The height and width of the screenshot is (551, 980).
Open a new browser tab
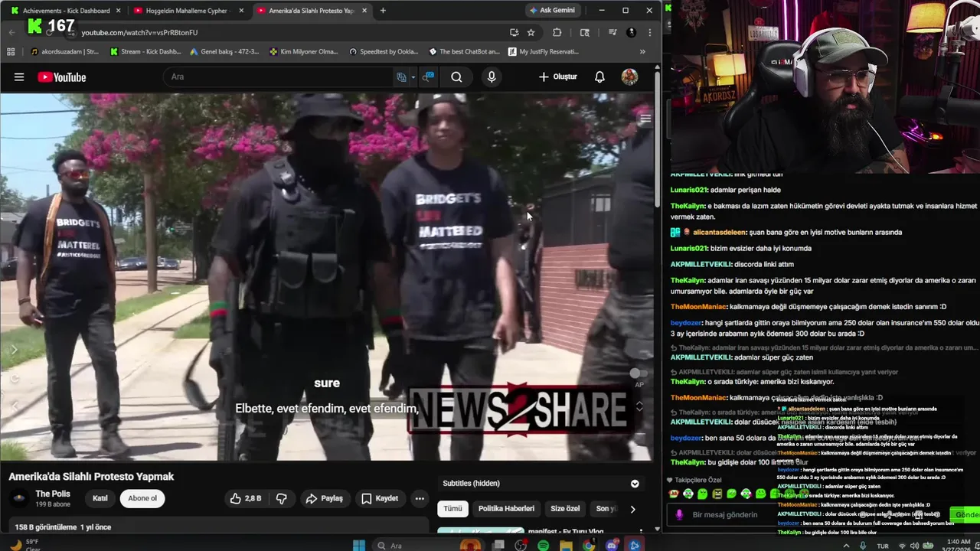(383, 11)
